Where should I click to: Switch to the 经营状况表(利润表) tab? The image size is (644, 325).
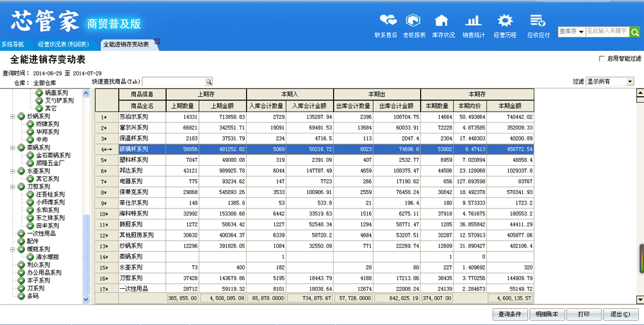(64, 44)
